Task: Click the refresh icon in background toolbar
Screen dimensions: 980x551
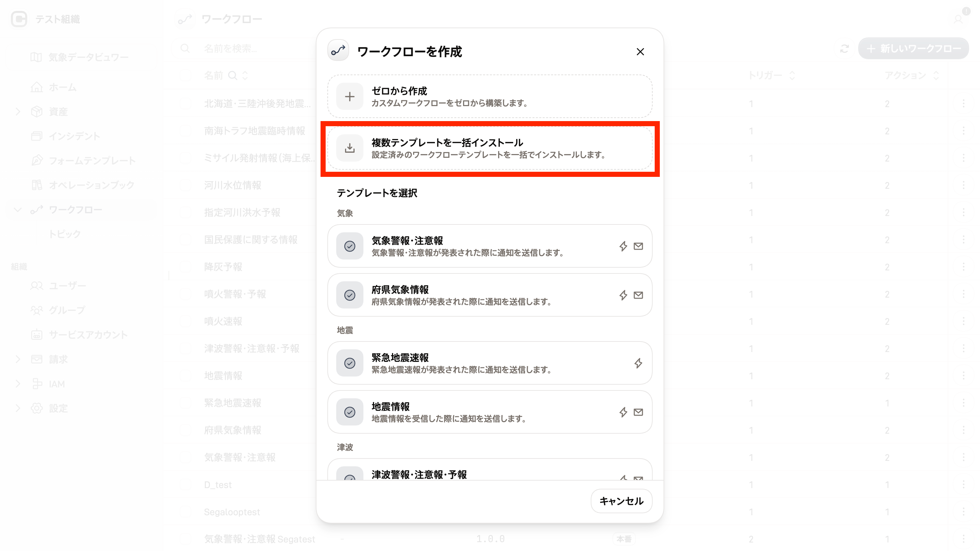Action: point(845,48)
